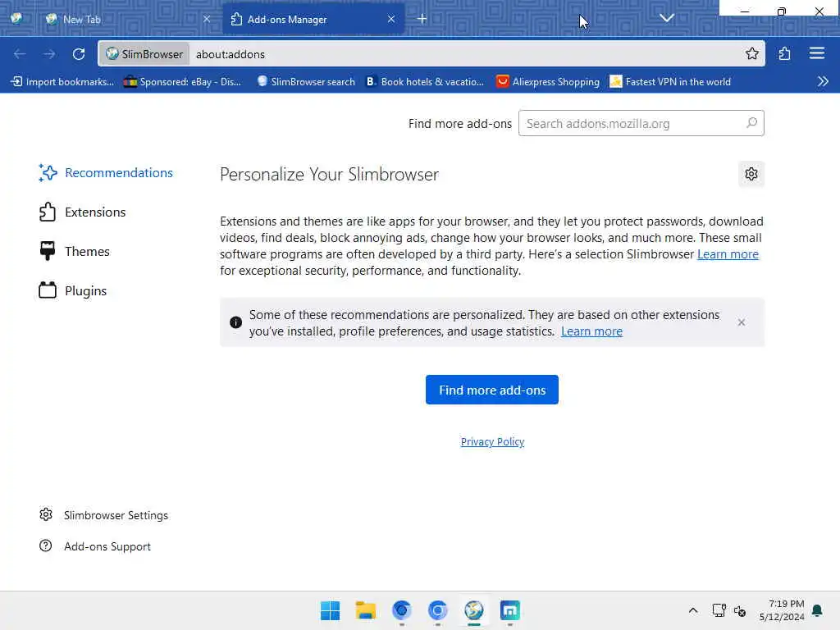Open the add-ons tools gear menu
This screenshot has width=840, height=630.
(751, 174)
